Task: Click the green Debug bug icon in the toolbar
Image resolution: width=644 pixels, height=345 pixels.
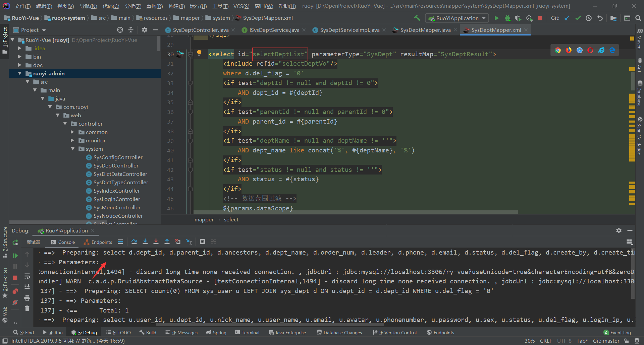Action: point(507,18)
